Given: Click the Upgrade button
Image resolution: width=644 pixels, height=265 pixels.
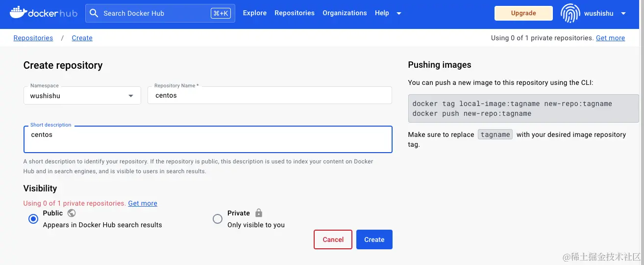Looking at the screenshot, I should click(523, 13).
